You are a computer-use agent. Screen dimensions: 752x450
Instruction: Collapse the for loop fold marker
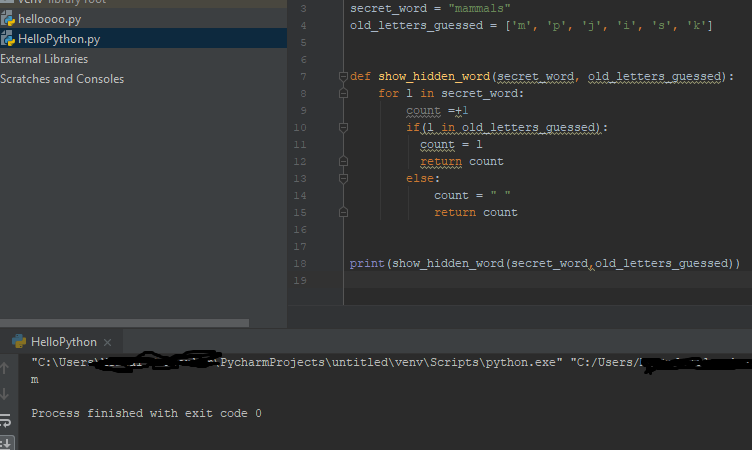coord(343,93)
